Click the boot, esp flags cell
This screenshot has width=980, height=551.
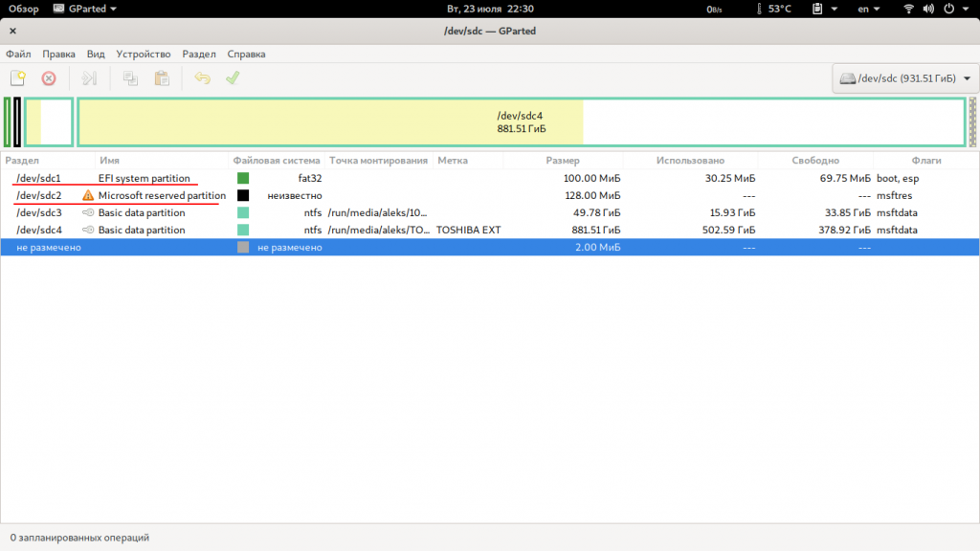898,178
